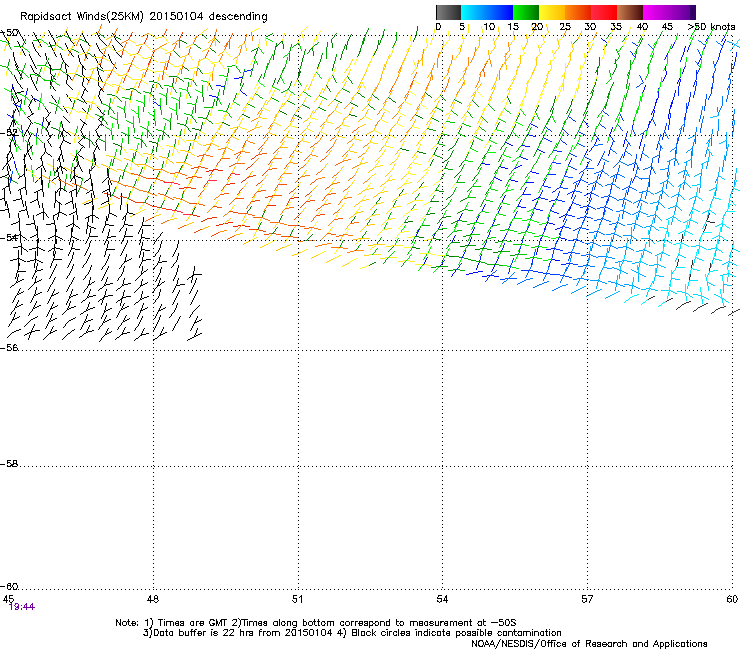Click the gray 0-5 knots color segment
This screenshot has height=650, width=740.
pos(448,12)
